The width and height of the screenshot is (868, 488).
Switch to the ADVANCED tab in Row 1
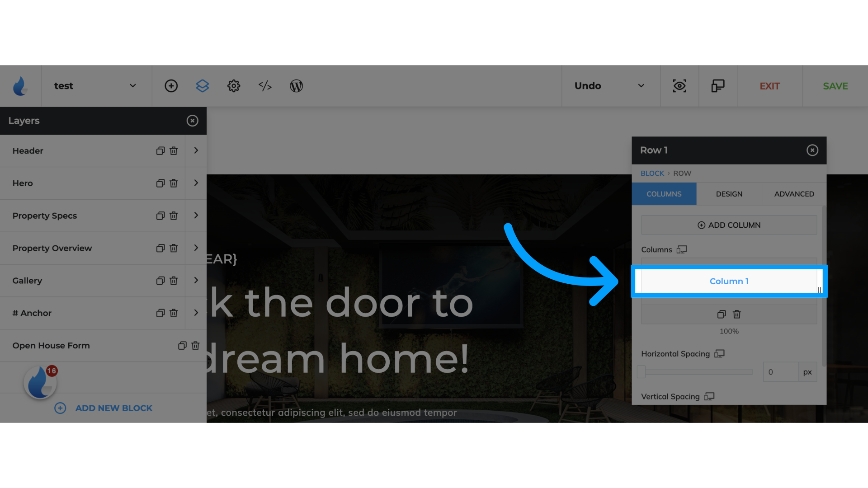pyautogui.click(x=794, y=194)
